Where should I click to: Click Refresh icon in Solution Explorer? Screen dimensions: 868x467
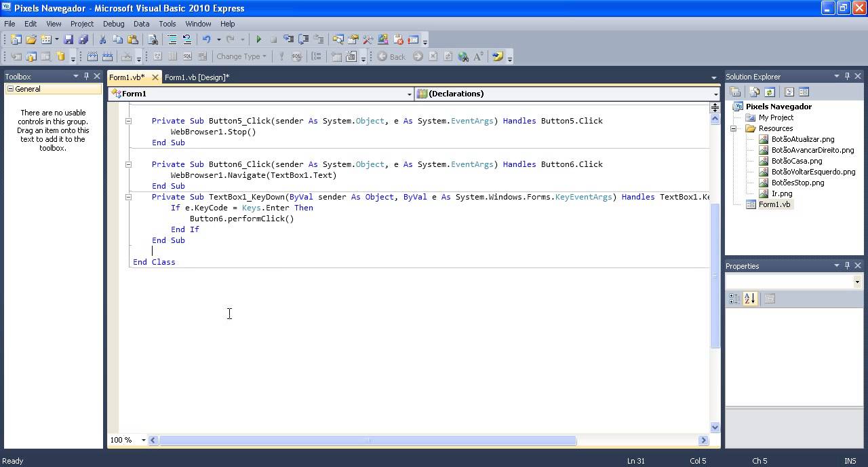(770, 92)
